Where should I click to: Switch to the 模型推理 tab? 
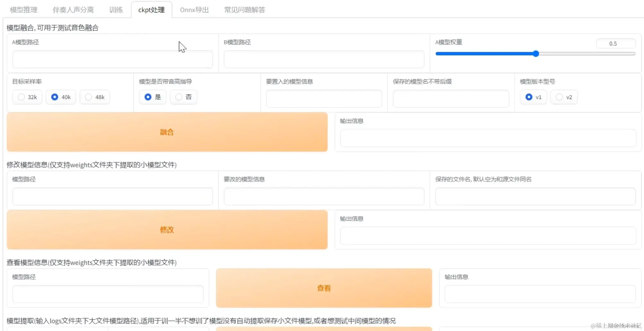click(23, 9)
